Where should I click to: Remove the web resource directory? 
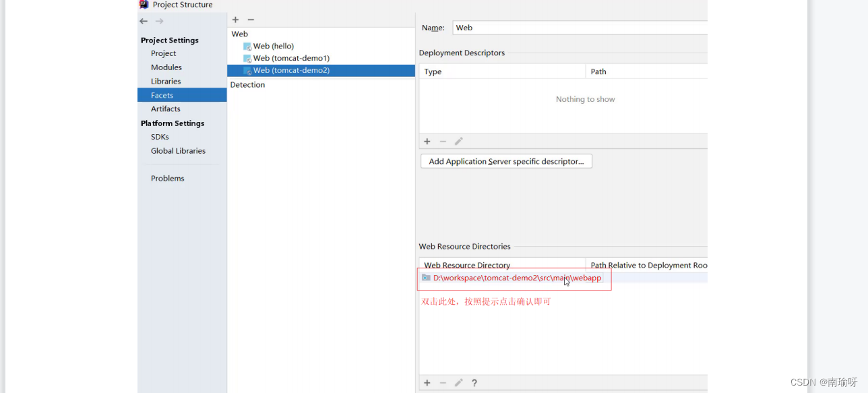[x=443, y=383]
